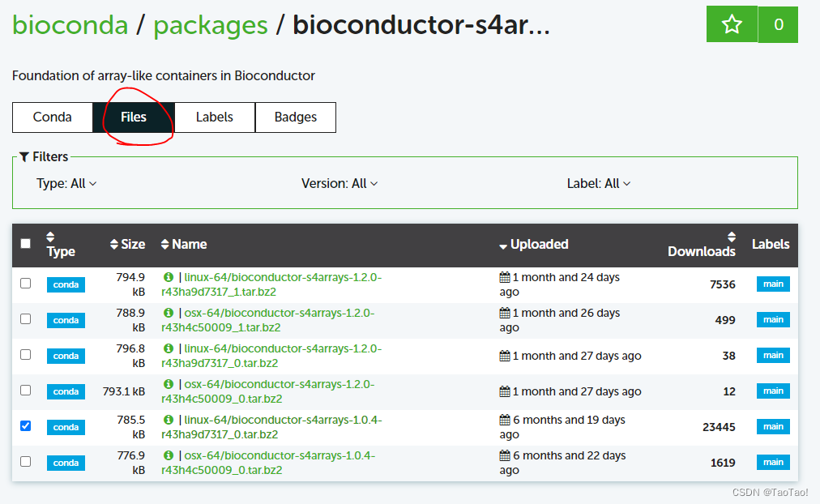
Task: Click the download count 23445
Action: 719,427
